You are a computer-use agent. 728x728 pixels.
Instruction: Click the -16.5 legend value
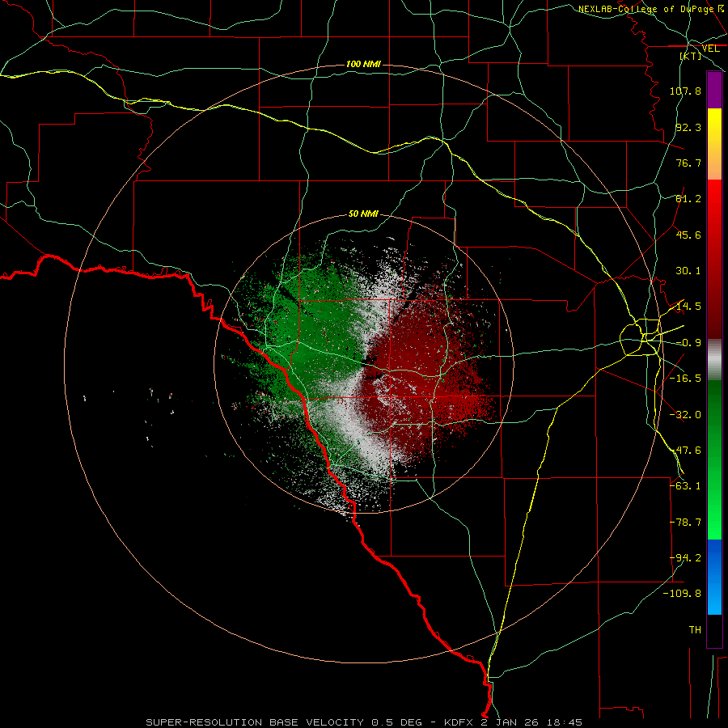tap(685, 379)
